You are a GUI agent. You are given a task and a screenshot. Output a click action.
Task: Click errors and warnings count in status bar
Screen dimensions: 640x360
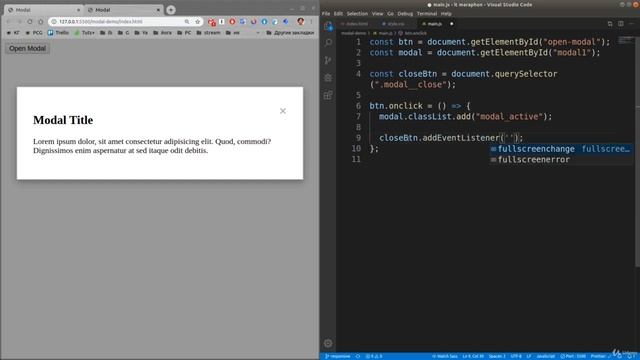374,356
